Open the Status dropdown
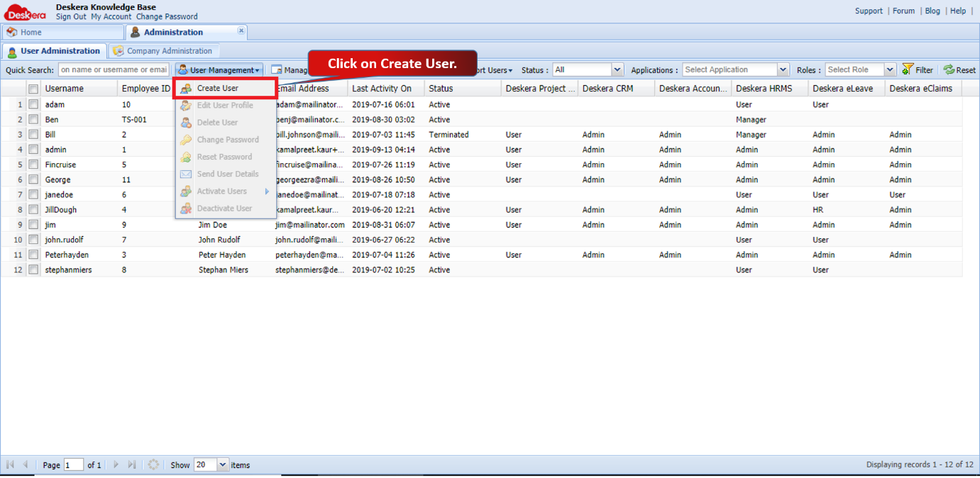Viewport: 980px width, 478px height. point(617,70)
